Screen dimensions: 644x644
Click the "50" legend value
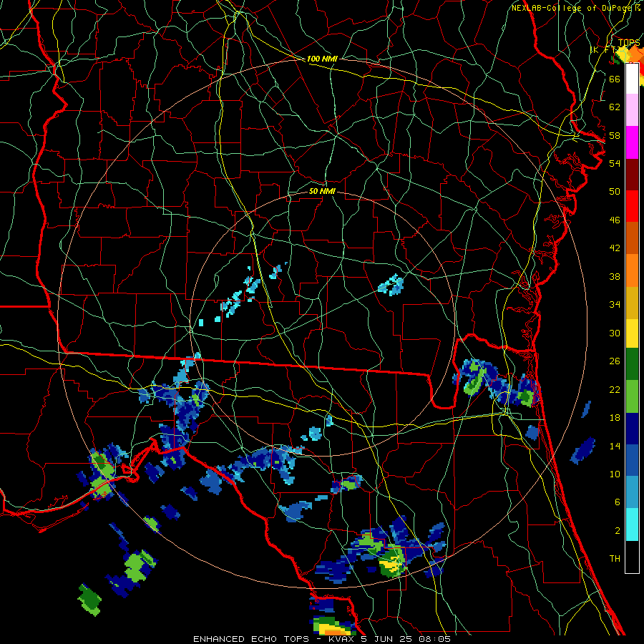(615, 192)
